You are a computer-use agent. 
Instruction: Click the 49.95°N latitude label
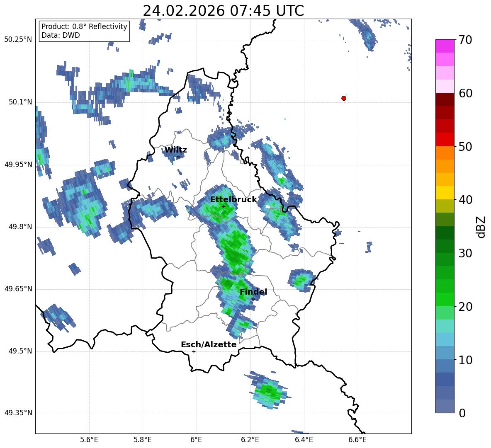point(18,164)
